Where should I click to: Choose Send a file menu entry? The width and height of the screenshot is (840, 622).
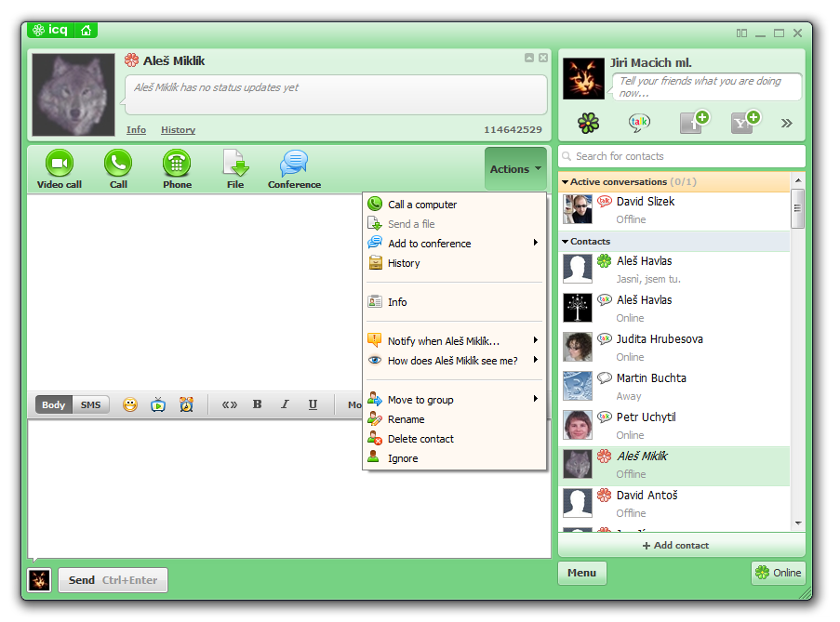pyautogui.click(x=454, y=224)
